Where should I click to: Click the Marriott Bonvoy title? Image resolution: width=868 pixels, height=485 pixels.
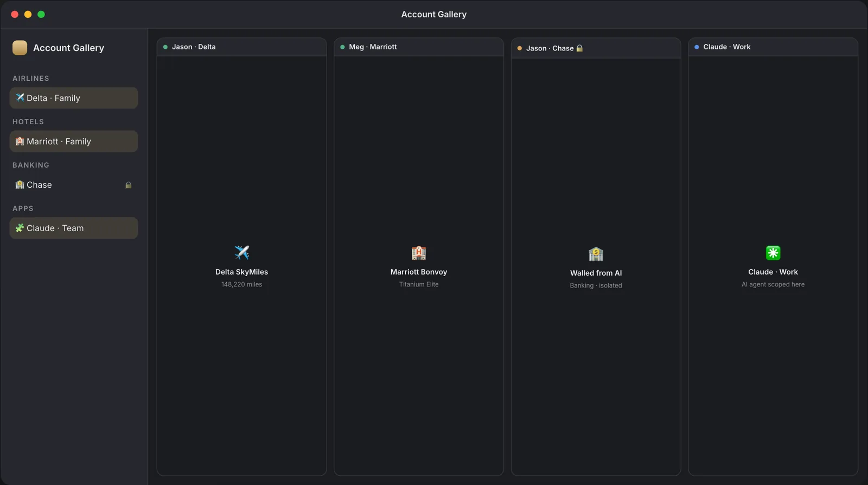click(x=419, y=272)
